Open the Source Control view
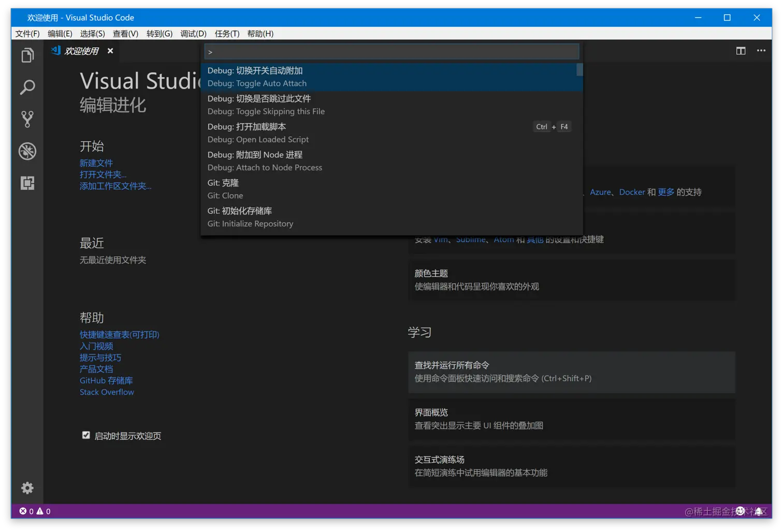This screenshot has width=783, height=532. click(27, 119)
